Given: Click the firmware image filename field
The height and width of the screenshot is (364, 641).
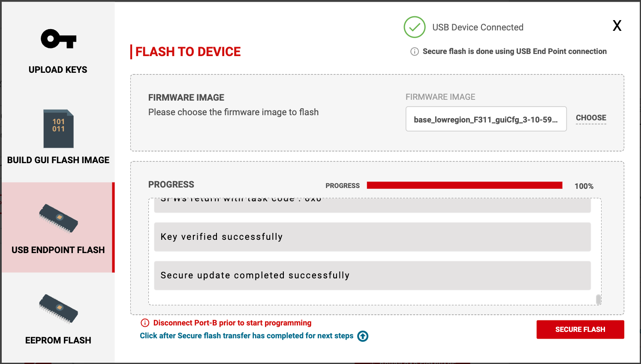Looking at the screenshot, I should (486, 119).
